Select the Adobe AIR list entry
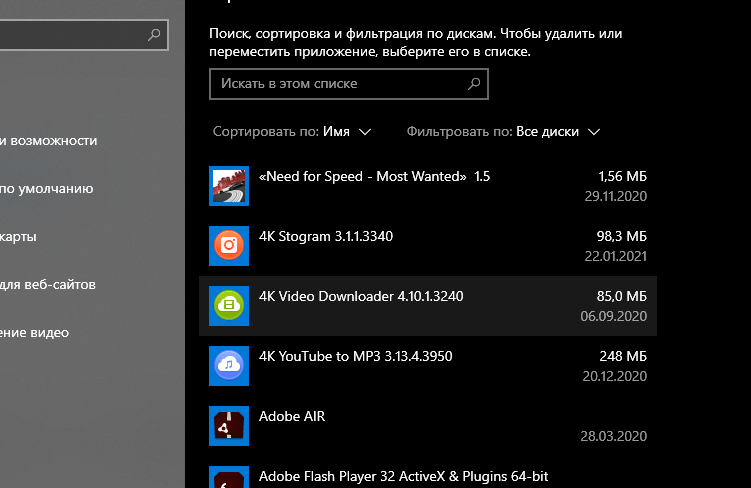 tap(428, 426)
